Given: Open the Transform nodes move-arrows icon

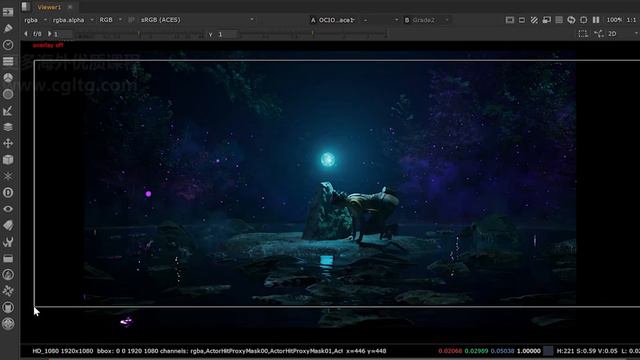Looking at the screenshot, I should click(x=8, y=143).
